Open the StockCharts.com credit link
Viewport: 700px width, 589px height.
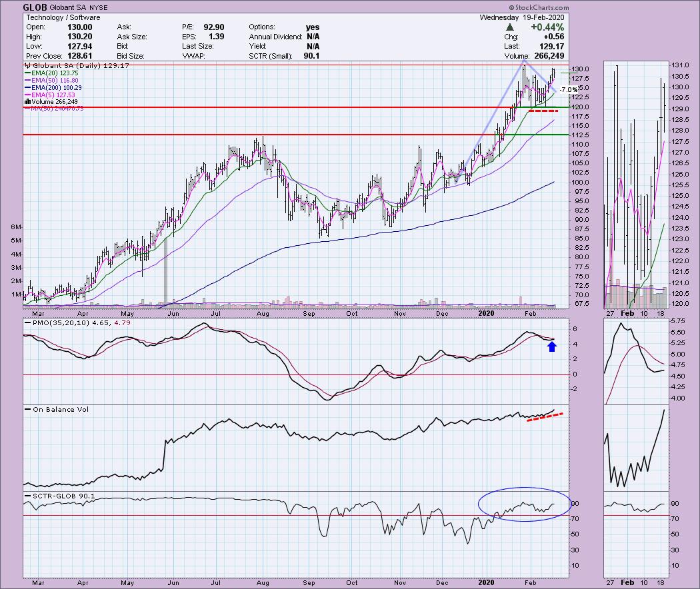539,7
